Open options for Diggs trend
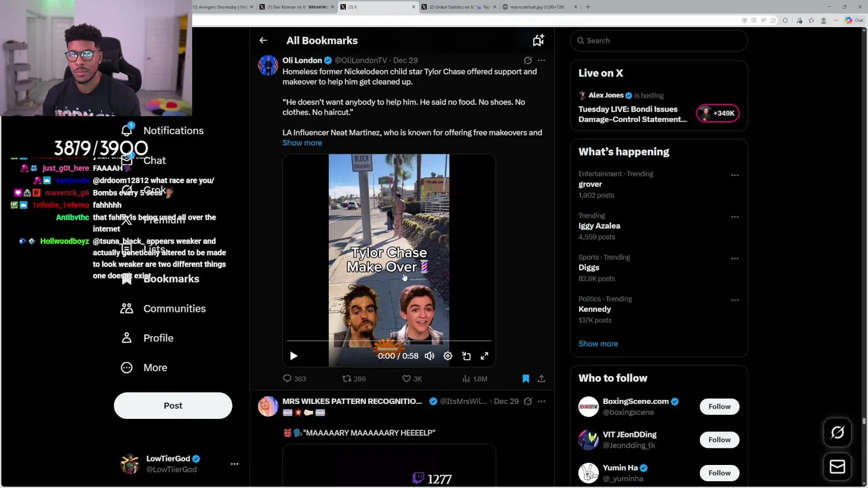Image resolution: width=868 pixels, height=488 pixels. pos(734,258)
